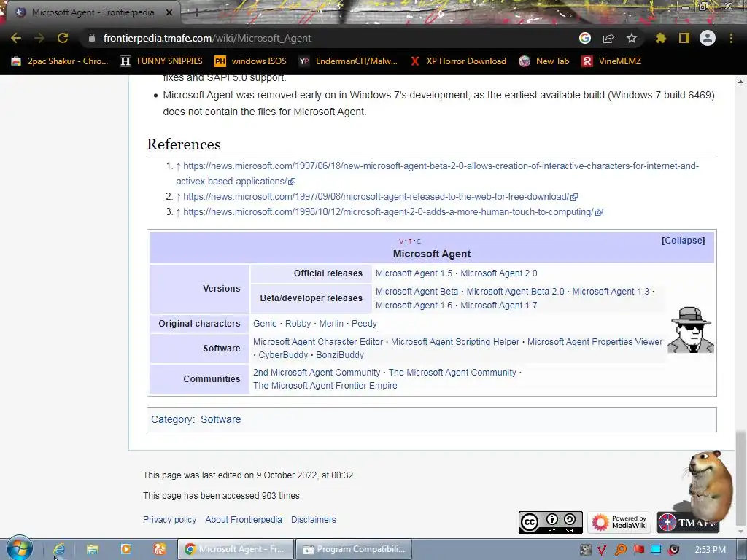The height and width of the screenshot is (560, 747).
Task: Click the taskbar clock showing 2:53 PM
Action: point(711,550)
